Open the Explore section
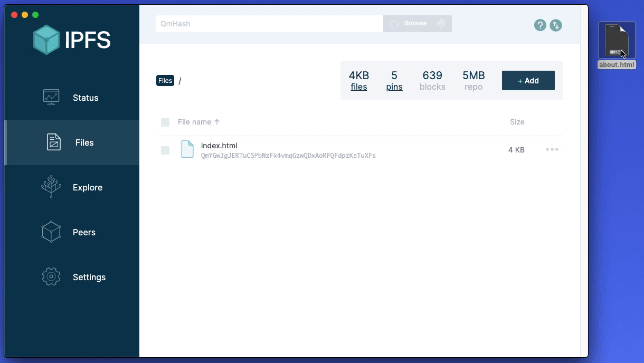644x363 pixels. pyautogui.click(x=87, y=187)
